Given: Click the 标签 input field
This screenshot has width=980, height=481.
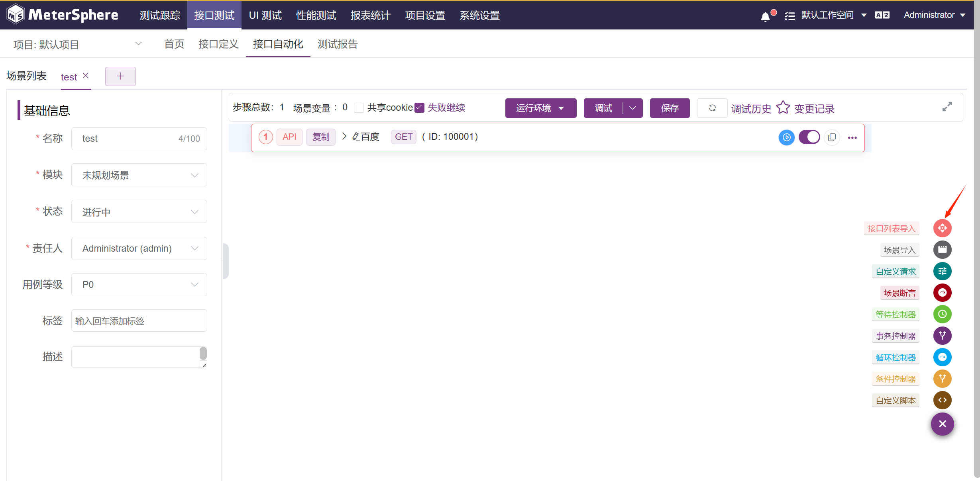Looking at the screenshot, I should [x=139, y=321].
